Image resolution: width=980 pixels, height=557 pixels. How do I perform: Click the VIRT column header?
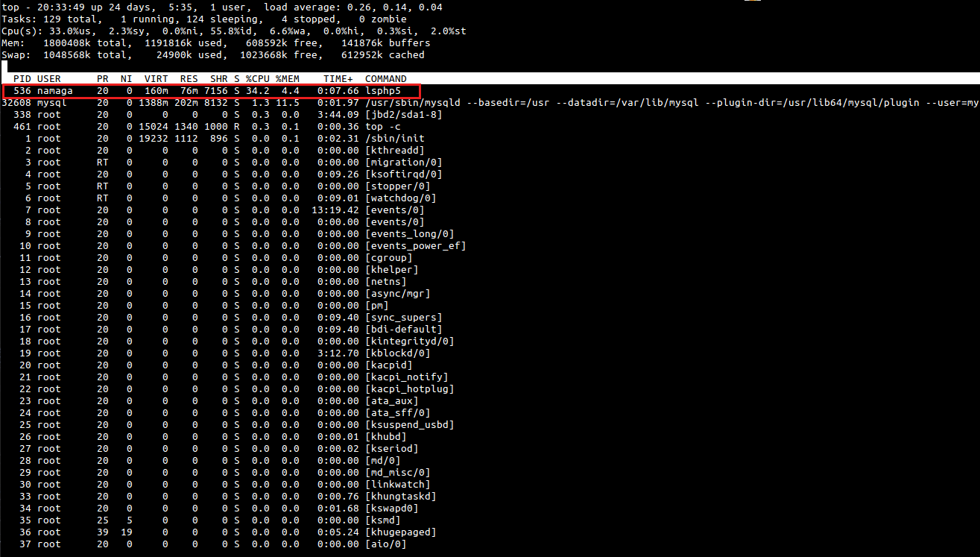(x=157, y=78)
